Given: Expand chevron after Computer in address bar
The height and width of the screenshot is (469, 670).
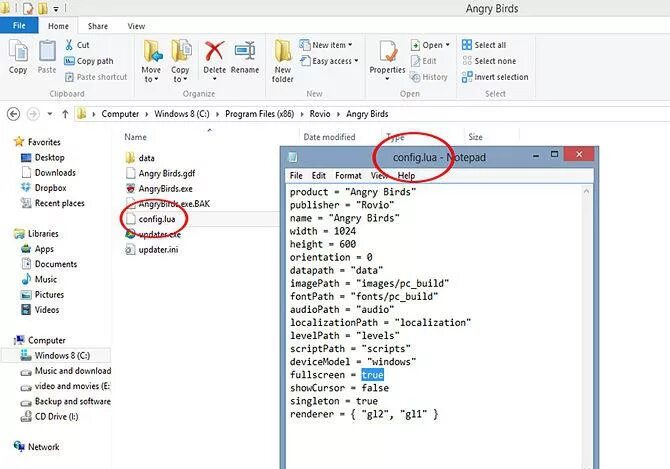Looking at the screenshot, I should (x=147, y=114).
